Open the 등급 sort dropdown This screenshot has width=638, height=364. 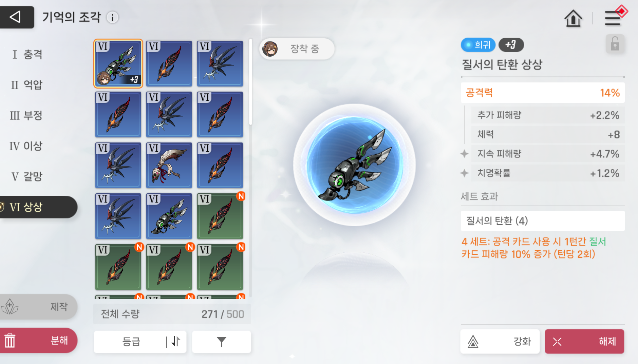pyautogui.click(x=131, y=342)
